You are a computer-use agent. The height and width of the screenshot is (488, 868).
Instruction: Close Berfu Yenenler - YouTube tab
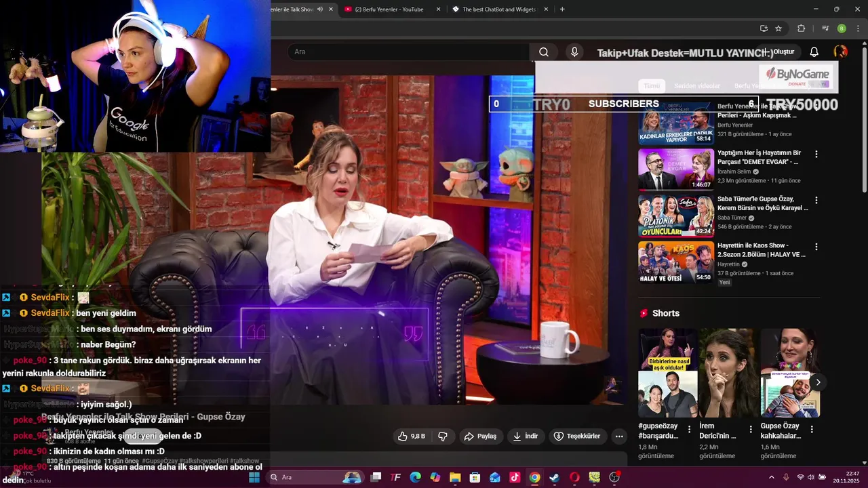(438, 9)
